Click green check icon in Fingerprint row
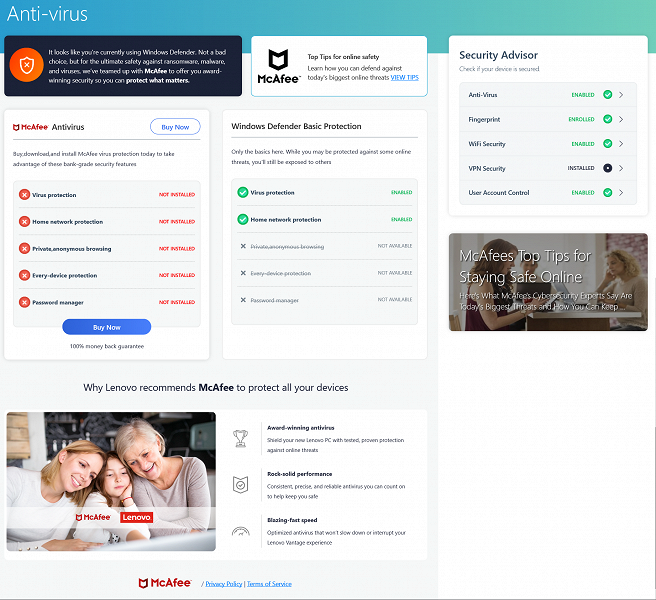 (607, 119)
